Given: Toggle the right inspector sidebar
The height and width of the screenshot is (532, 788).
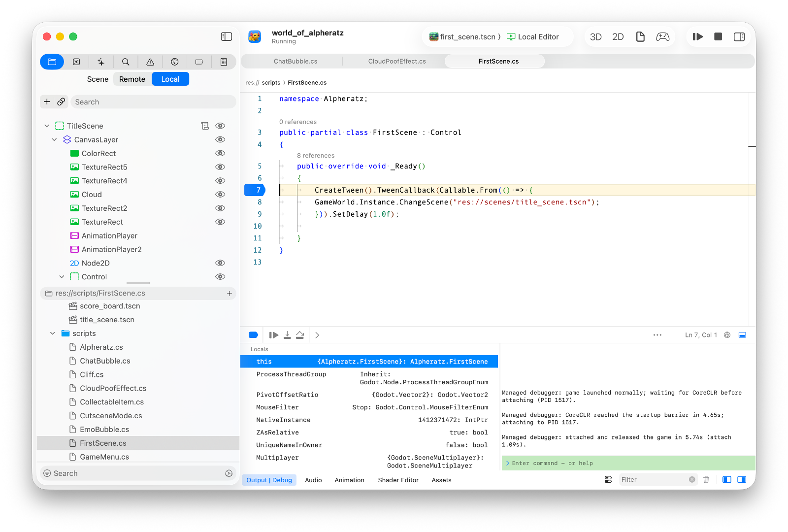Looking at the screenshot, I should 739,36.
